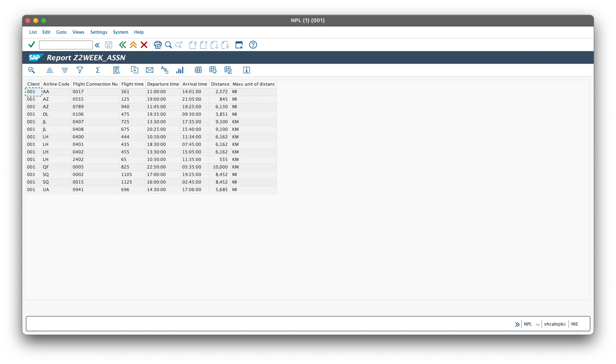Click the Distance column header
The width and height of the screenshot is (616, 364).
(x=220, y=84)
